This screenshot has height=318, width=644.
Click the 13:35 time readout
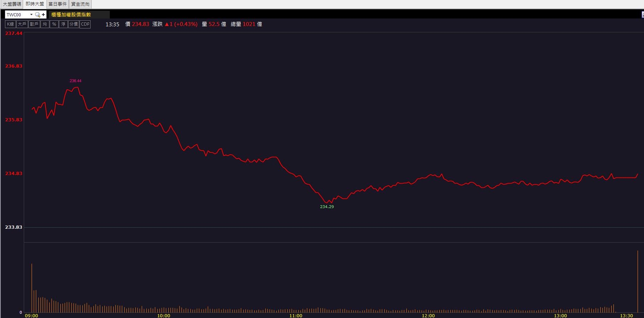pyautogui.click(x=112, y=24)
